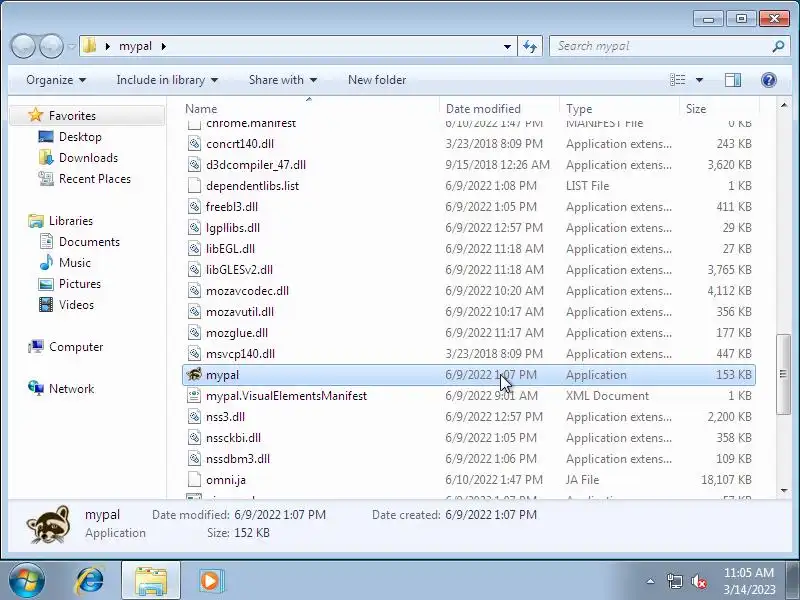
Task: Select Network in the navigation pane
Action: click(x=71, y=389)
